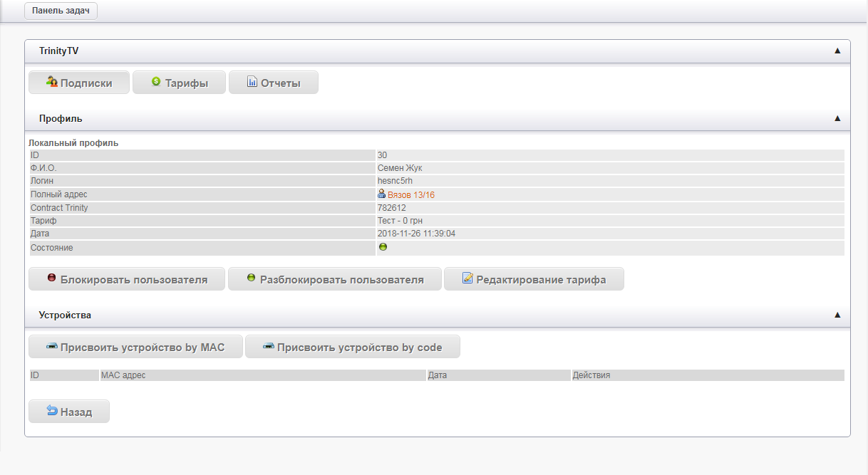Click the red dot icon on Блокировать пользователя

click(x=51, y=278)
